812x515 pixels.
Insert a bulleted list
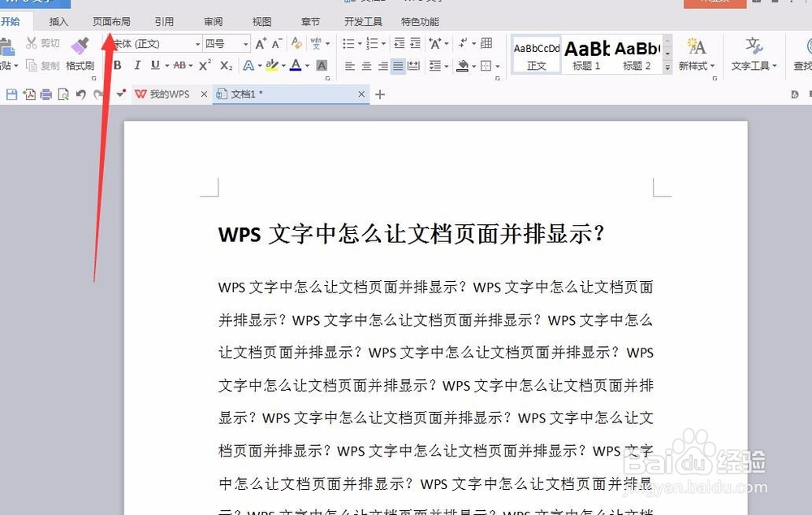pos(348,44)
